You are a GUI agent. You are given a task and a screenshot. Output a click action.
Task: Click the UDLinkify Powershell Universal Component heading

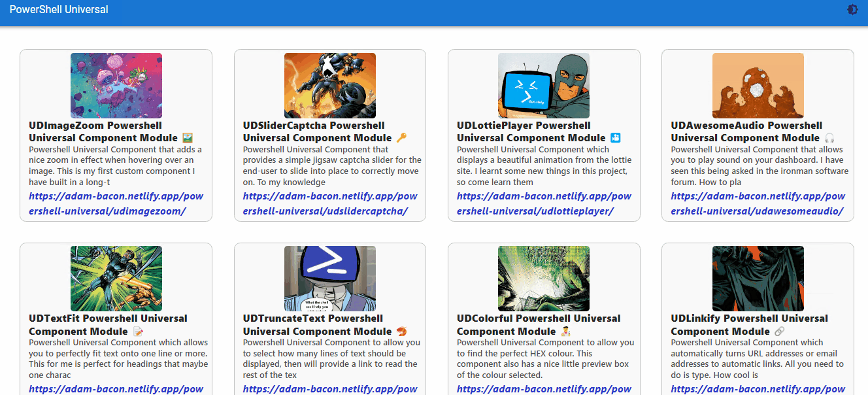(750, 324)
